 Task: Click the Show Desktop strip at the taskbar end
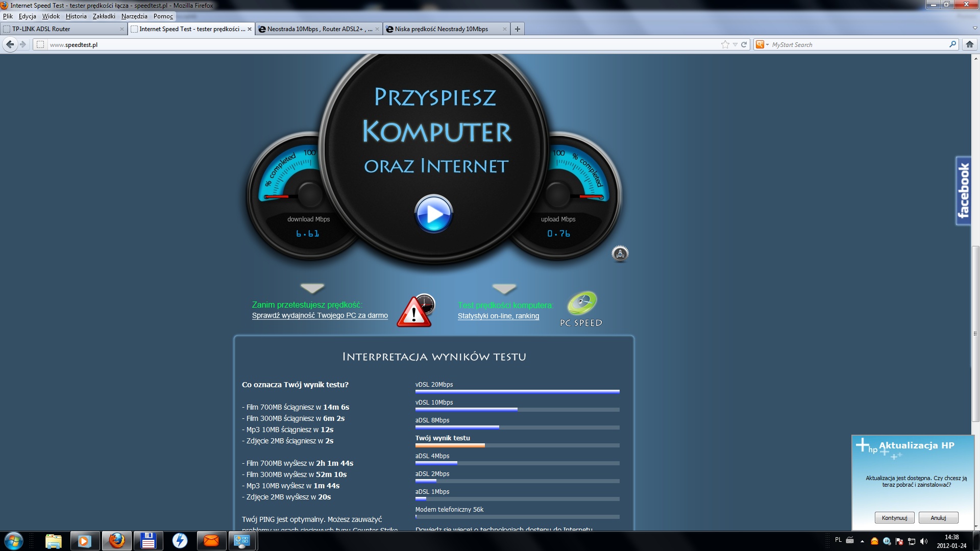976,541
